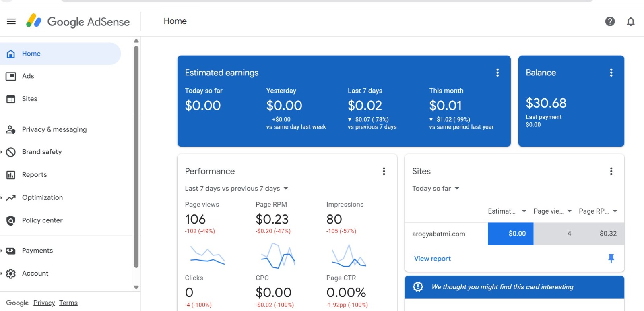This screenshot has width=644, height=311.
Task: Click the $0.00 estimated earnings cell for arogyabatmi.com
Action: tap(510, 234)
